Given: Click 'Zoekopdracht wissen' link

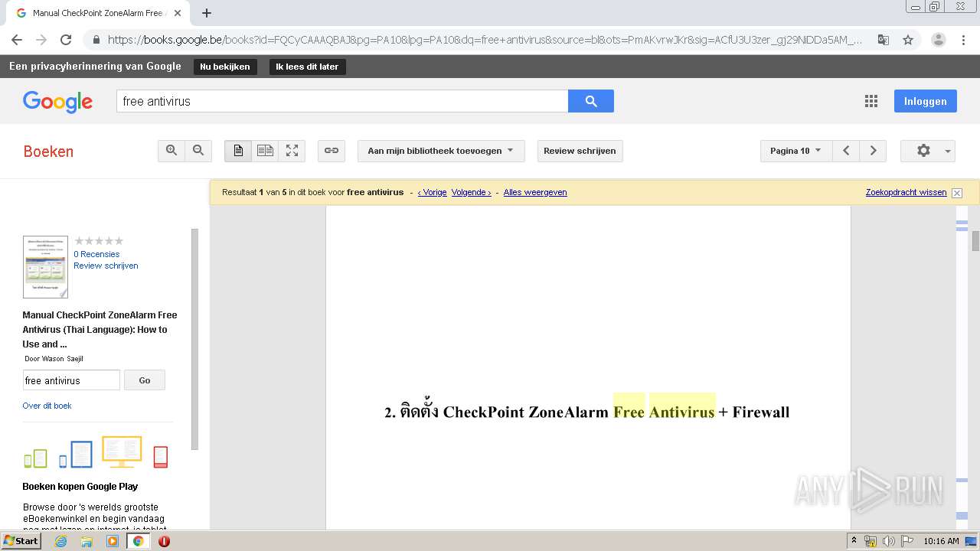Looking at the screenshot, I should click(x=906, y=192).
